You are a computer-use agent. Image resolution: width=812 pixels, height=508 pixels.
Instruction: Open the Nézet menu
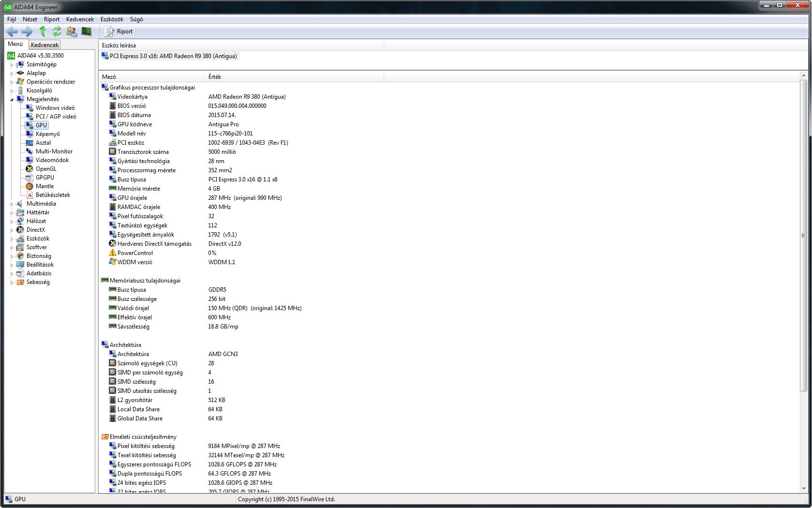30,19
